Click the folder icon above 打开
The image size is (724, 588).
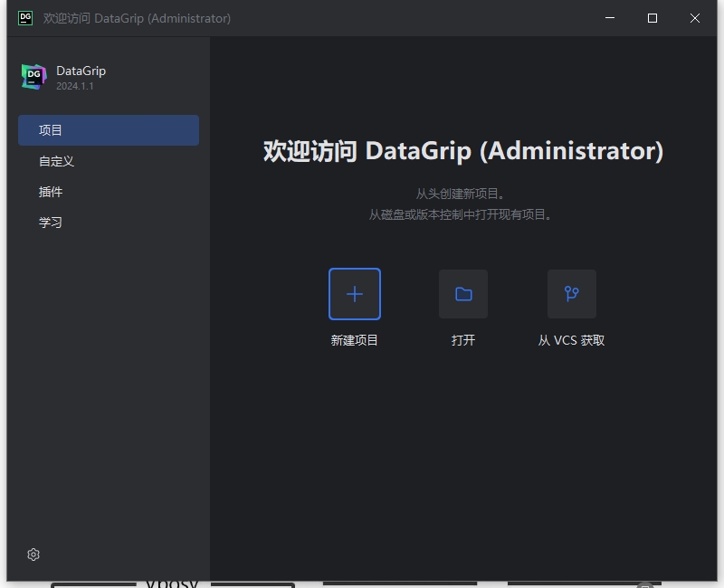462,293
